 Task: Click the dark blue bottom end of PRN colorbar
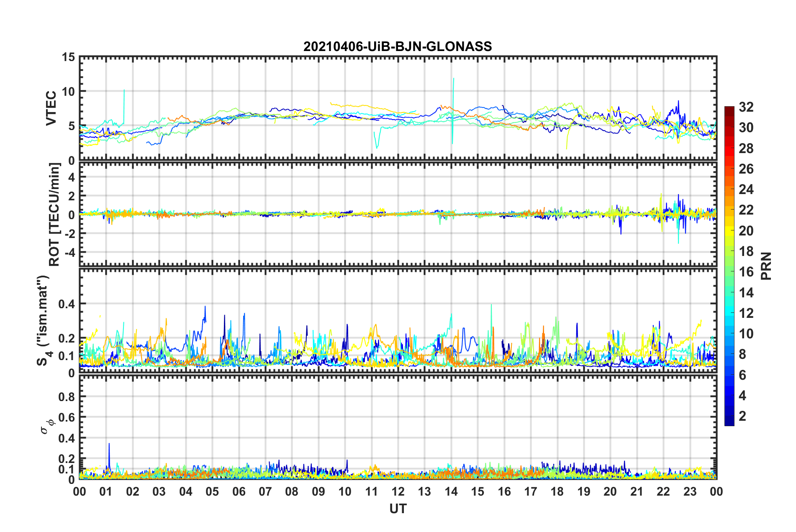coord(729,421)
